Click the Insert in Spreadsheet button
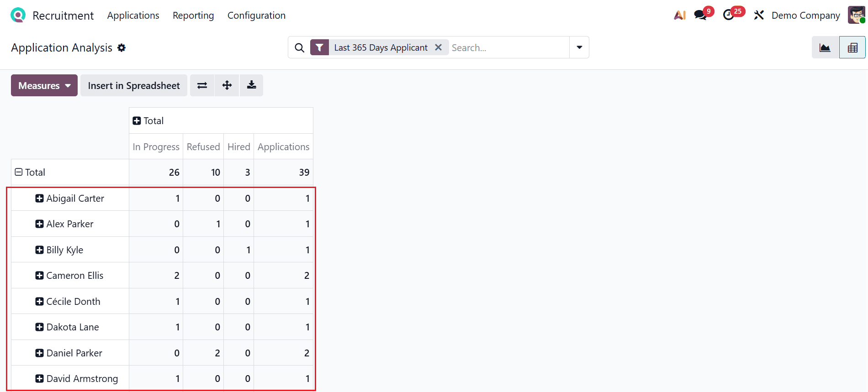 pyautogui.click(x=133, y=85)
